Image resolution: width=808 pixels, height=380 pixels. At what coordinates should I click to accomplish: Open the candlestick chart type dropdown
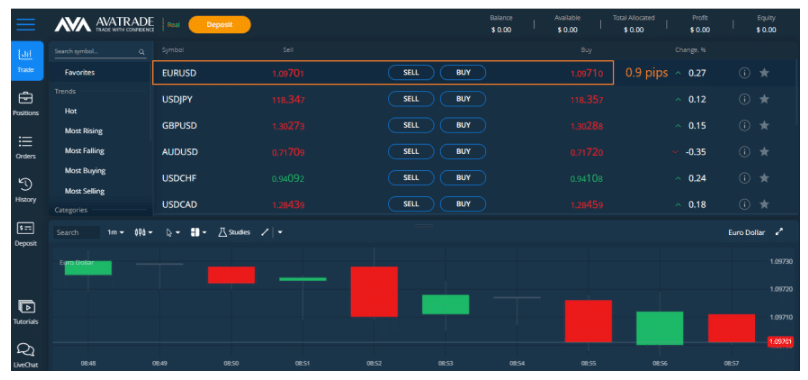click(144, 232)
